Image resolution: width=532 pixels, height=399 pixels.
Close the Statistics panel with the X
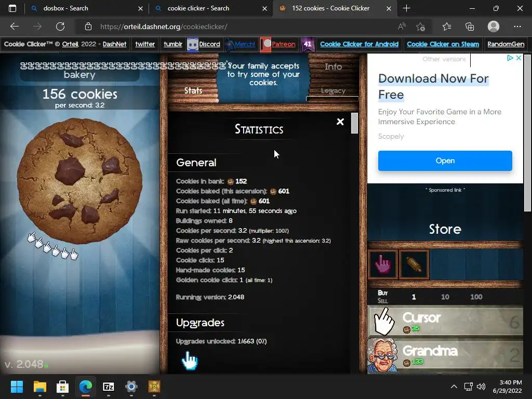click(340, 122)
